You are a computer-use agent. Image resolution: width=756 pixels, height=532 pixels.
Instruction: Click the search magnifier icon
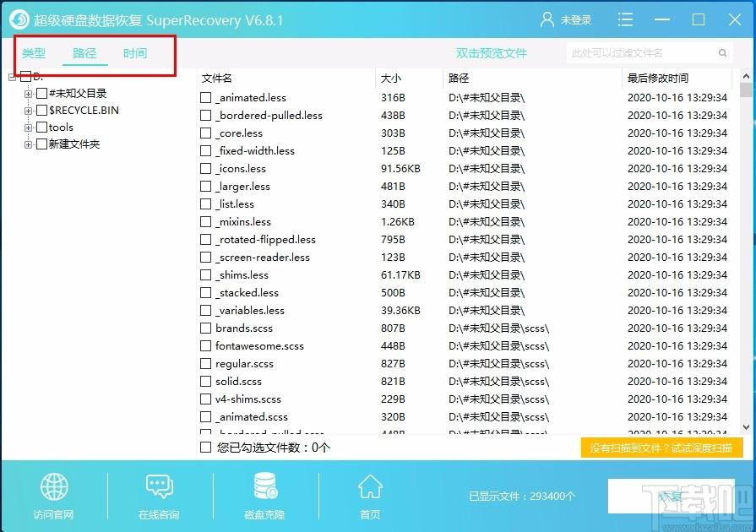(722, 53)
